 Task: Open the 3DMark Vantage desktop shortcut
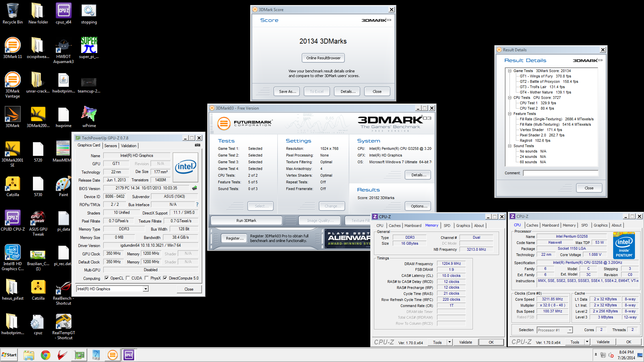pyautogui.click(x=12, y=85)
